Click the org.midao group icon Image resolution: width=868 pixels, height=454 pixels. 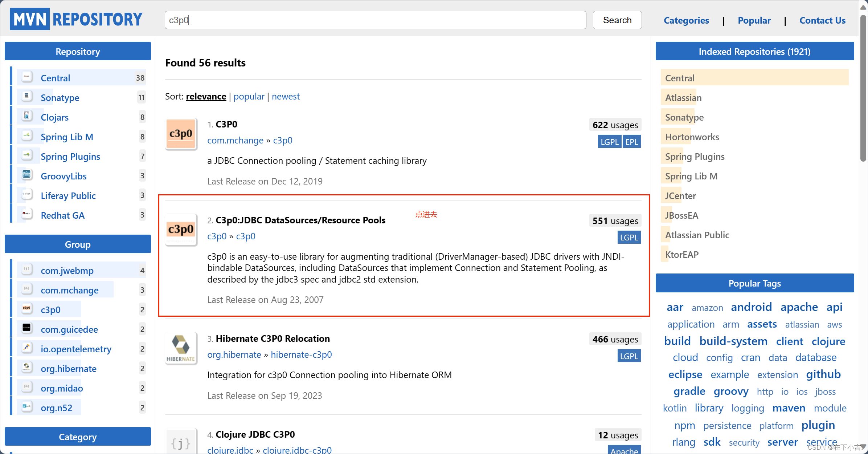[x=27, y=388]
